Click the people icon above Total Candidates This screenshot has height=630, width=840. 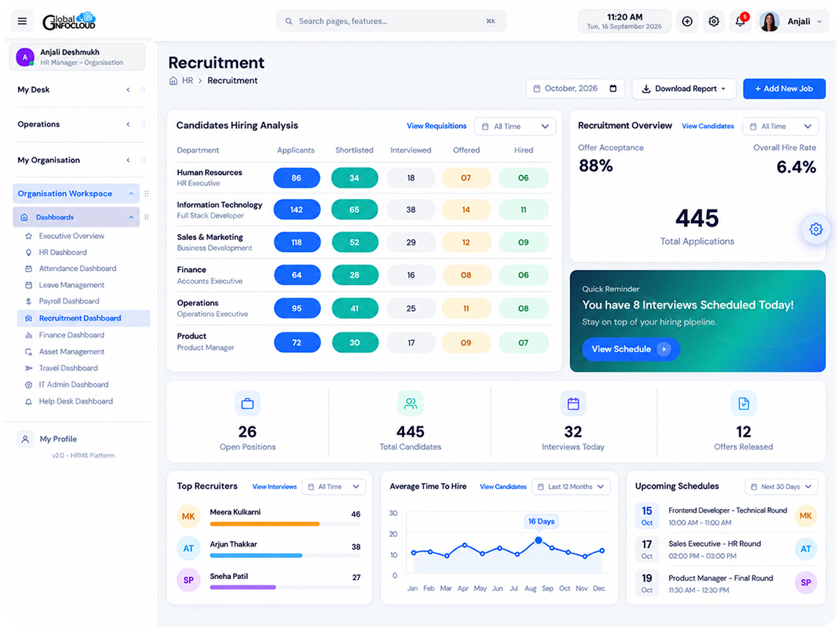(410, 403)
